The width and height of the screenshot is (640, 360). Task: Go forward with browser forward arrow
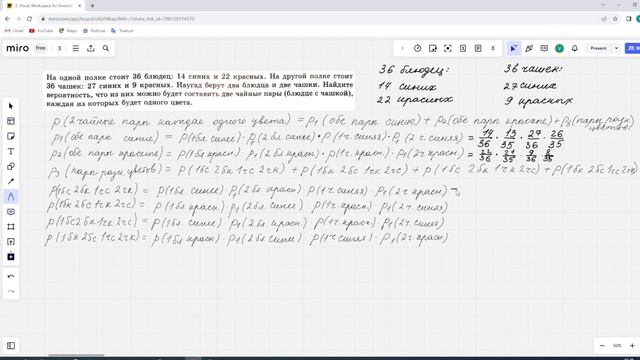pos(18,19)
